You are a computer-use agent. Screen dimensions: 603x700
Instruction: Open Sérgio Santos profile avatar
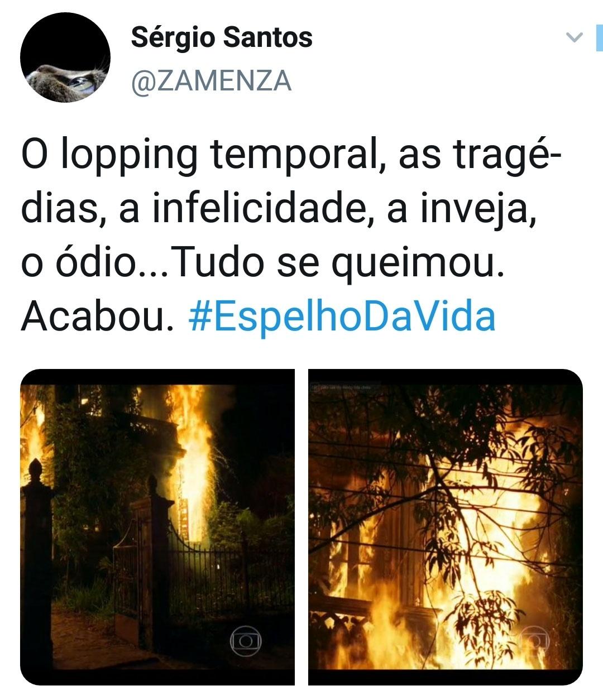65,57
